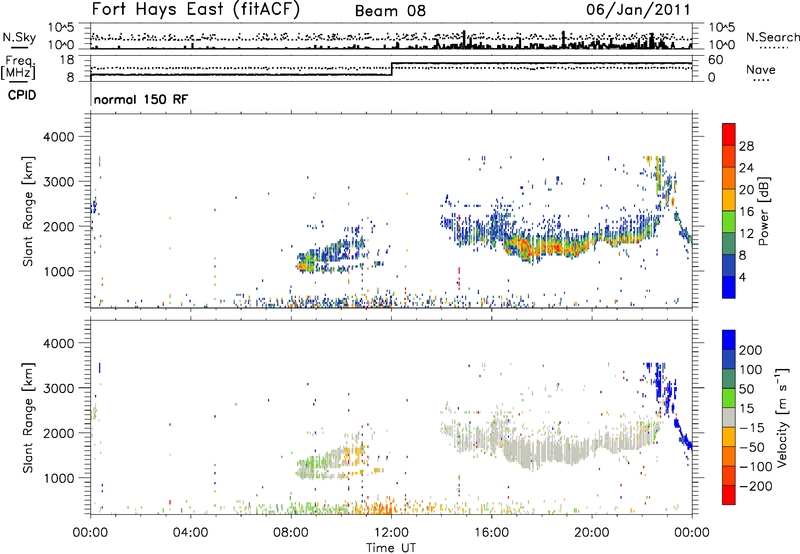Click the '12' label on the power colorbar
This screenshot has height=554, width=800.
coord(746,234)
